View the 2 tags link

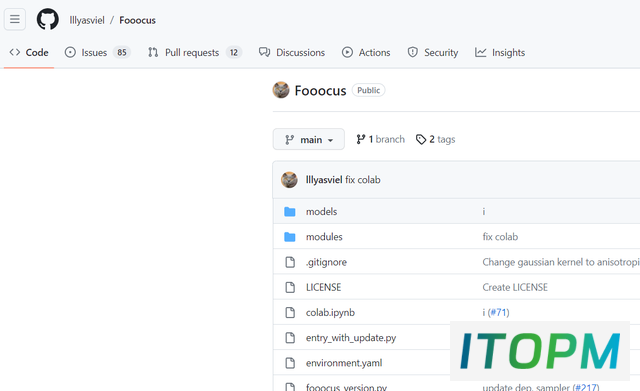[x=436, y=139]
